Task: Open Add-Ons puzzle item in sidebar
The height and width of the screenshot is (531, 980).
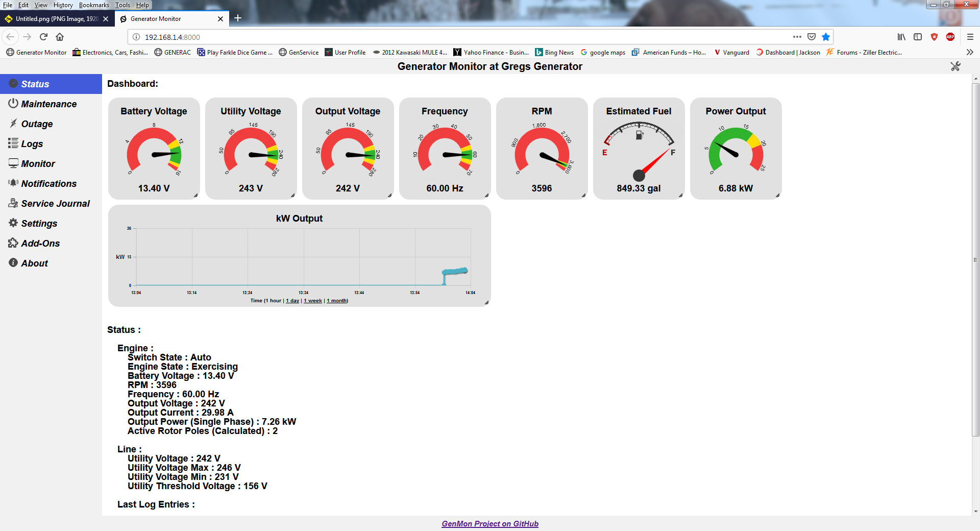Action: point(40,244)
